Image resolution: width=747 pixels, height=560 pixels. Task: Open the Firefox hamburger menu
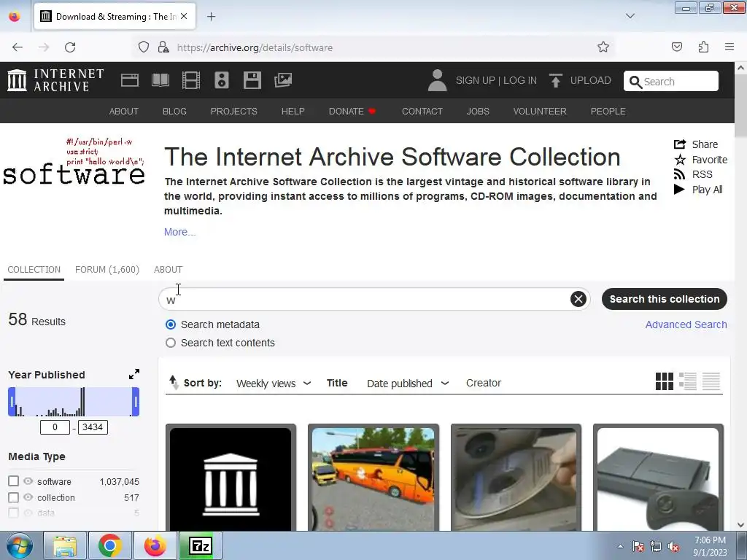(729, 47)
